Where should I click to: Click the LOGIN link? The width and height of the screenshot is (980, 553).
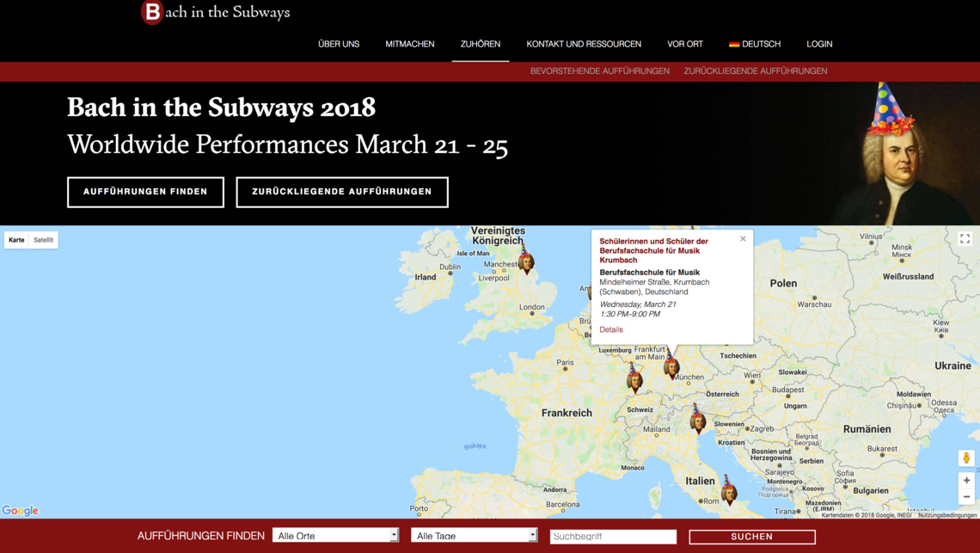point(819,44)
